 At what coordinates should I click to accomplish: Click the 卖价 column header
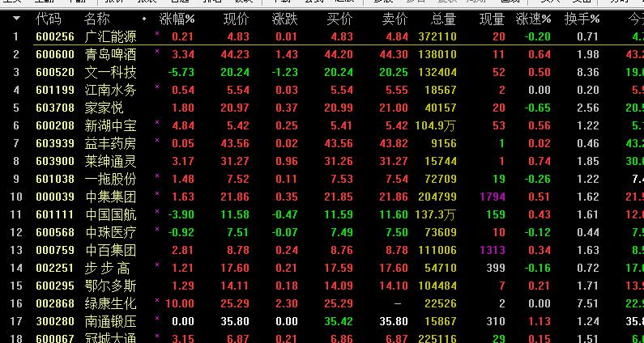395,19
